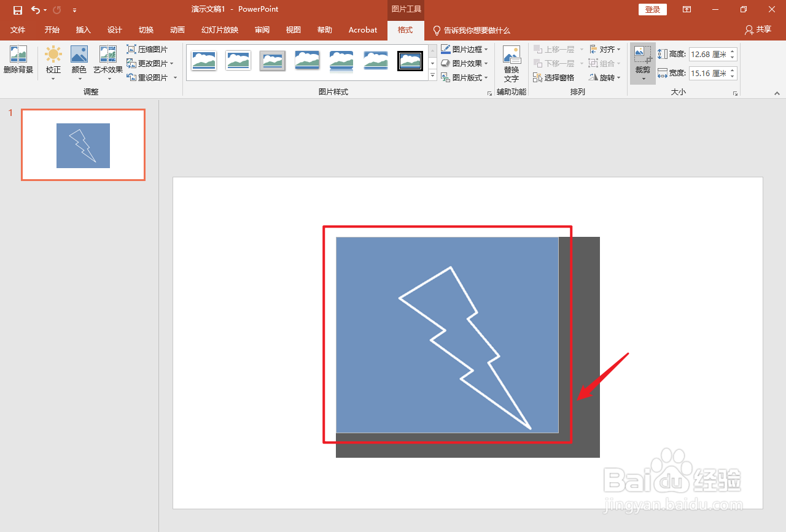Screen dimensions: 786x532
Task: Click Reset Picture (重设图片)
Action: (x=147, y=77)
